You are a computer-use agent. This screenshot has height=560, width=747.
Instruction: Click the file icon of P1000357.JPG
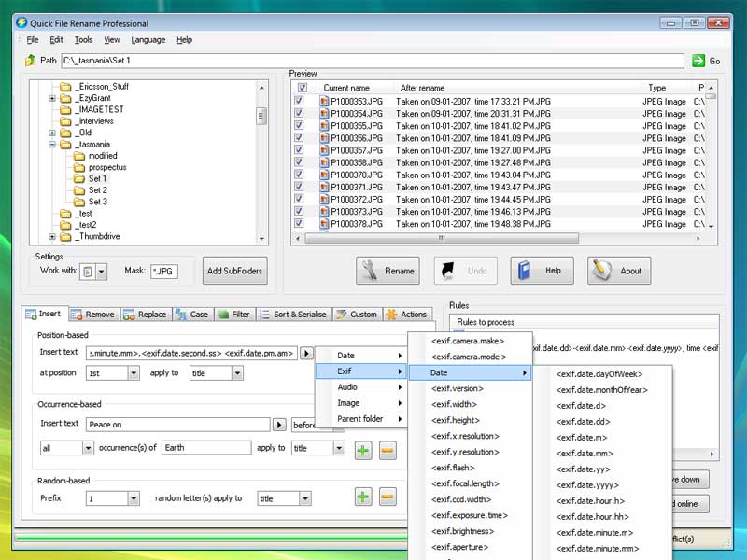pyautogui.click(x=324, y=150)
